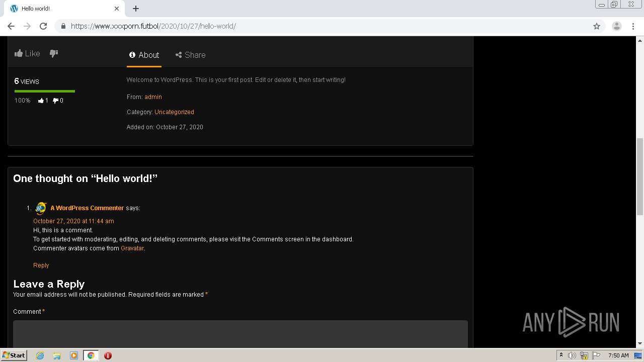
Task: Click the thumbs-down dislike icon
Action: tap(54, 53)
